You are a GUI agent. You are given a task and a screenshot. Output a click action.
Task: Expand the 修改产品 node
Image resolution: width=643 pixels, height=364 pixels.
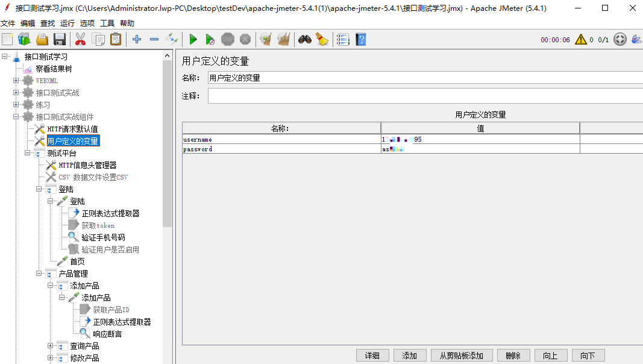[x=51, y=357]
